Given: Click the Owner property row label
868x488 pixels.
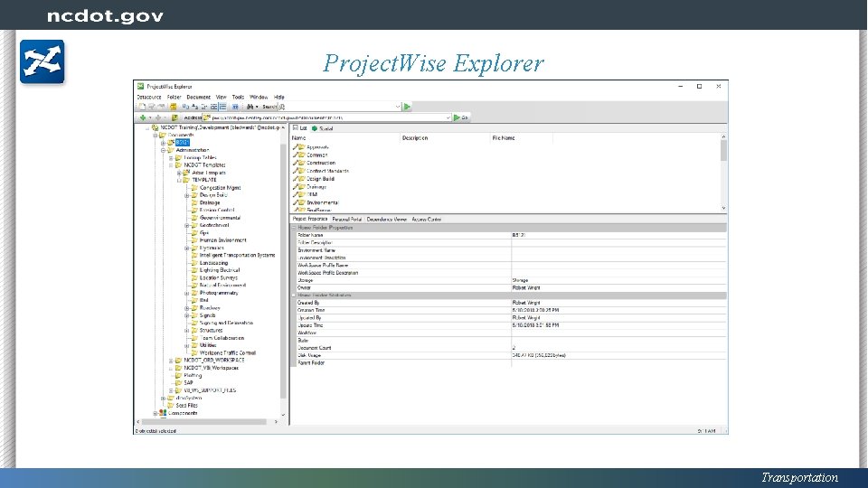Looking at the screenshot, I should point(304,287).
